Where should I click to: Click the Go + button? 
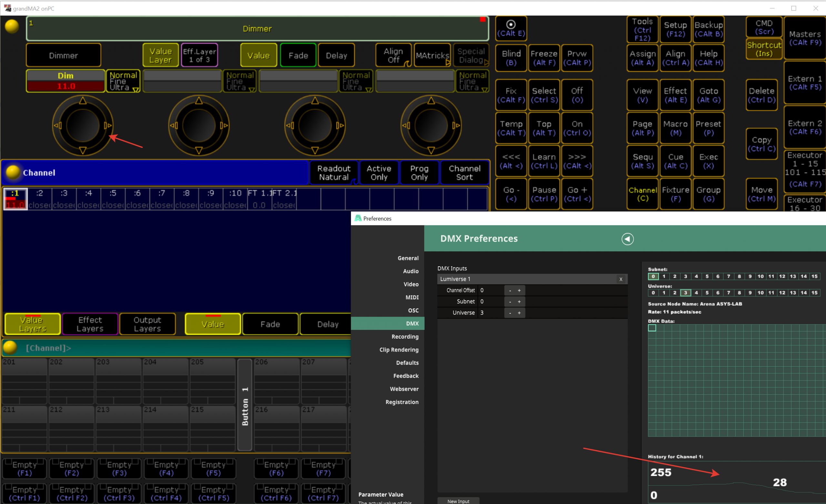[577, 194]
